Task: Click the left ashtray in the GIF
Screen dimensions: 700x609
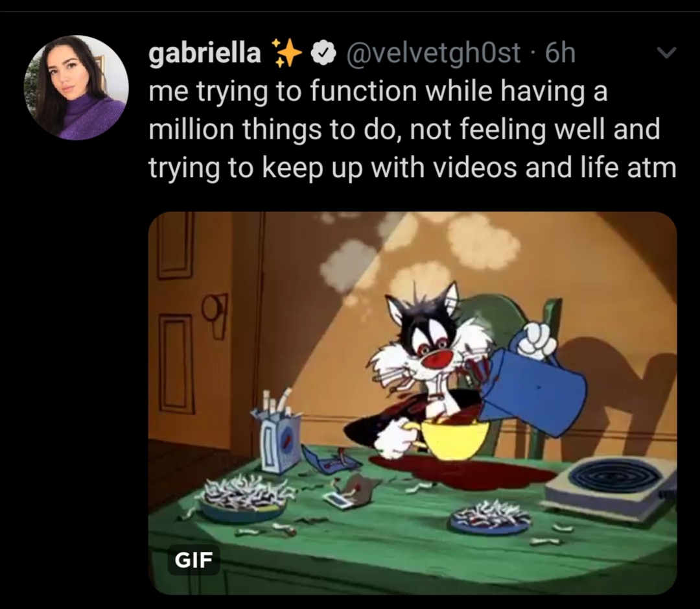Action: point(243,498)
